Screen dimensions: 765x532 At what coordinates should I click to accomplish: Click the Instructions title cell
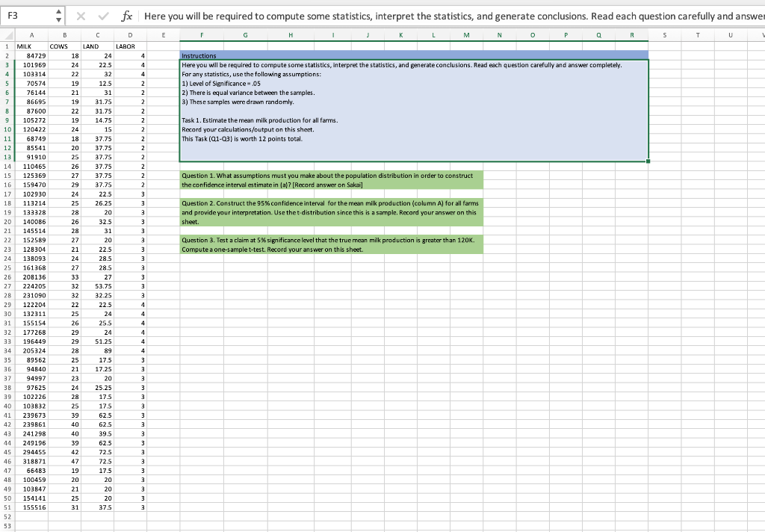coord(414,55)
